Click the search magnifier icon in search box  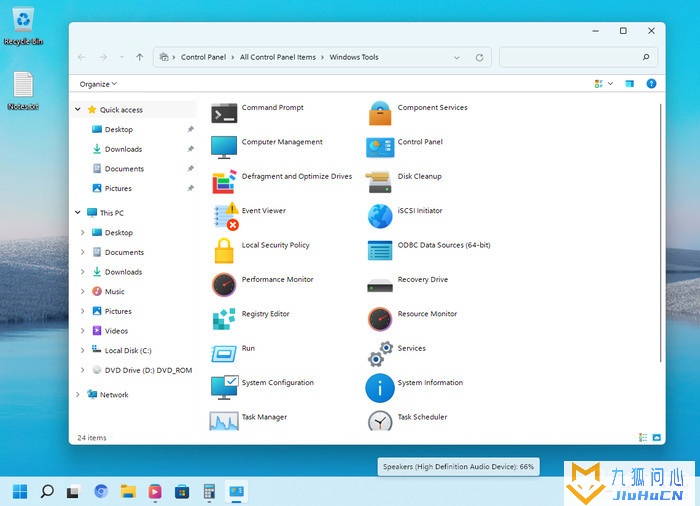(646, 57)
